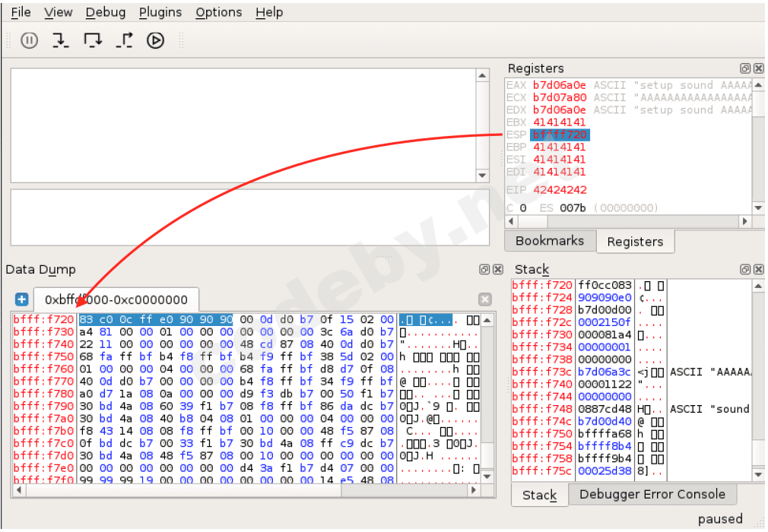Viewport: 768px width, 532px height.
Task: Click the Step Out toolbar icon
Action: [x=125, y=40]
